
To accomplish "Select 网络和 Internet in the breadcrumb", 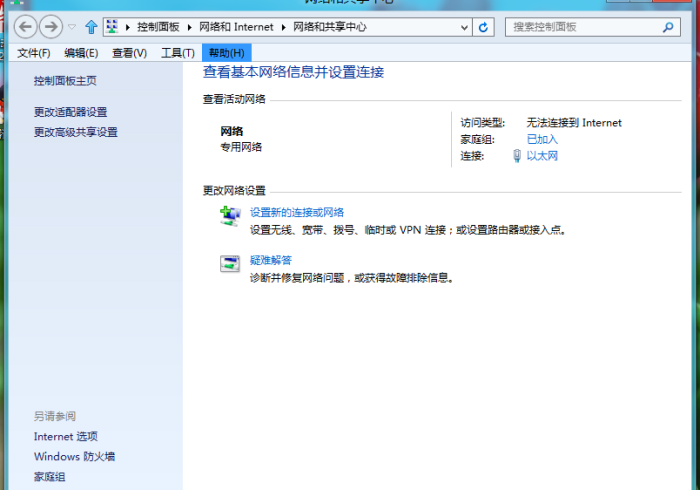I will [x=236, y=27].
